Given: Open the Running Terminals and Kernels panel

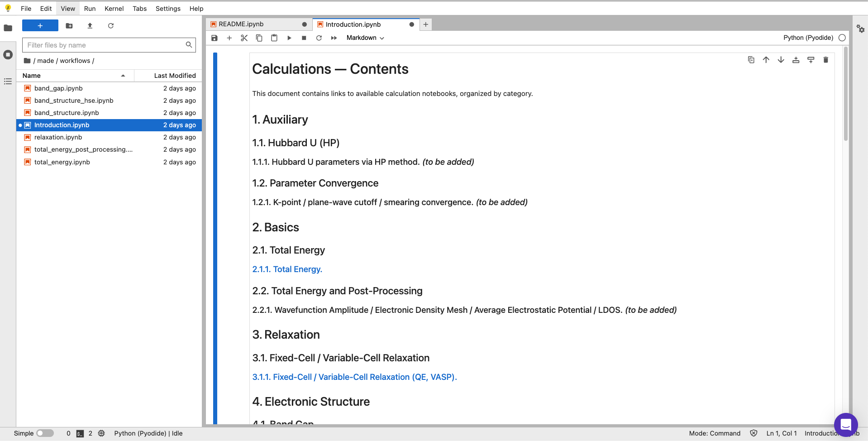Looking at the screenshot, I should [8, 55].
